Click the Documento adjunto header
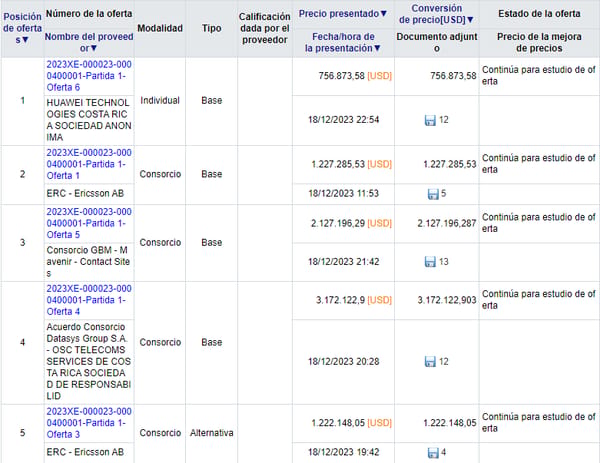Viewport: 600px width, 463px height. pos(437,42)
